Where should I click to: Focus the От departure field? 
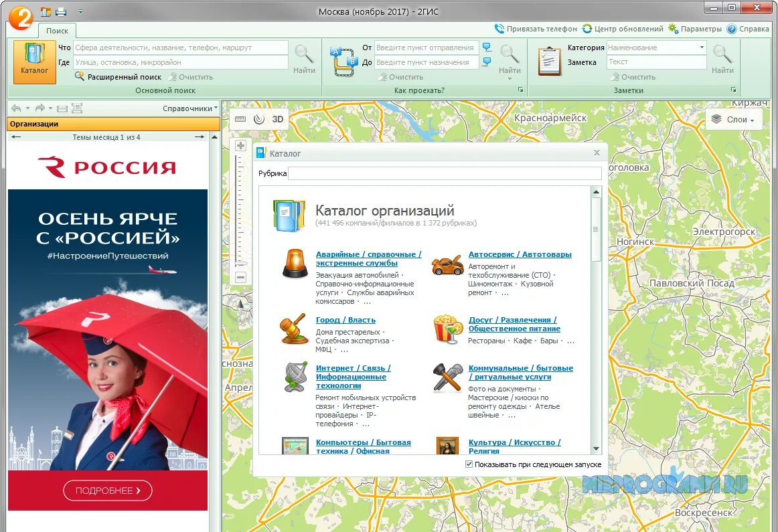click(426, 48)
